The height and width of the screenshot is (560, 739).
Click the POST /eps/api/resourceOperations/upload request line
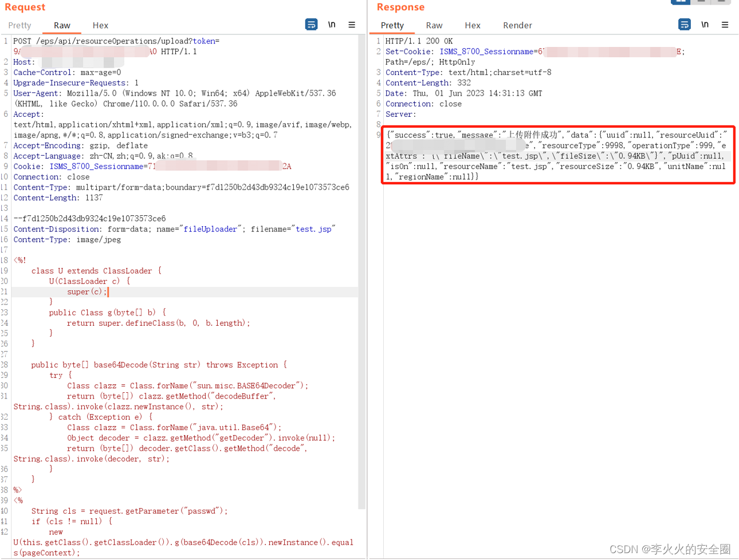(116, 41)
